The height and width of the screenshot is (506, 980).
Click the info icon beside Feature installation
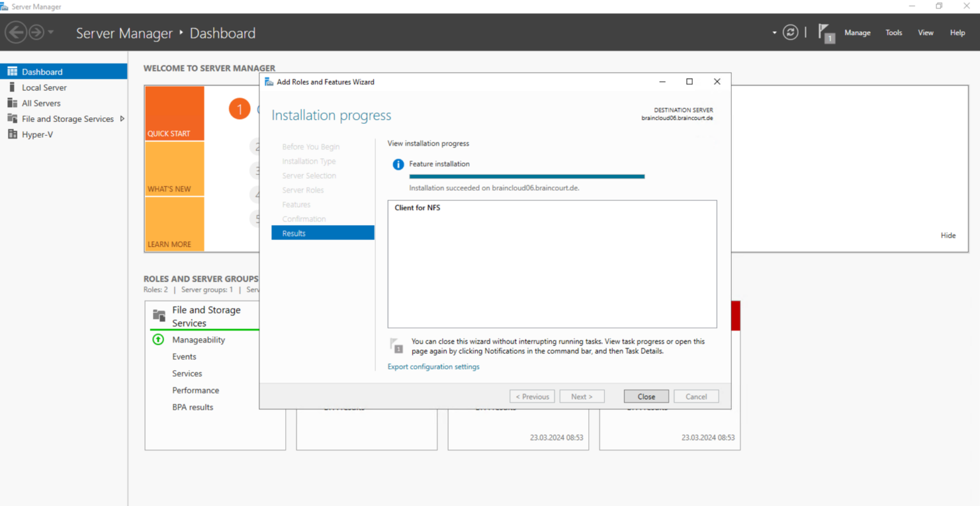pos(397,164)
